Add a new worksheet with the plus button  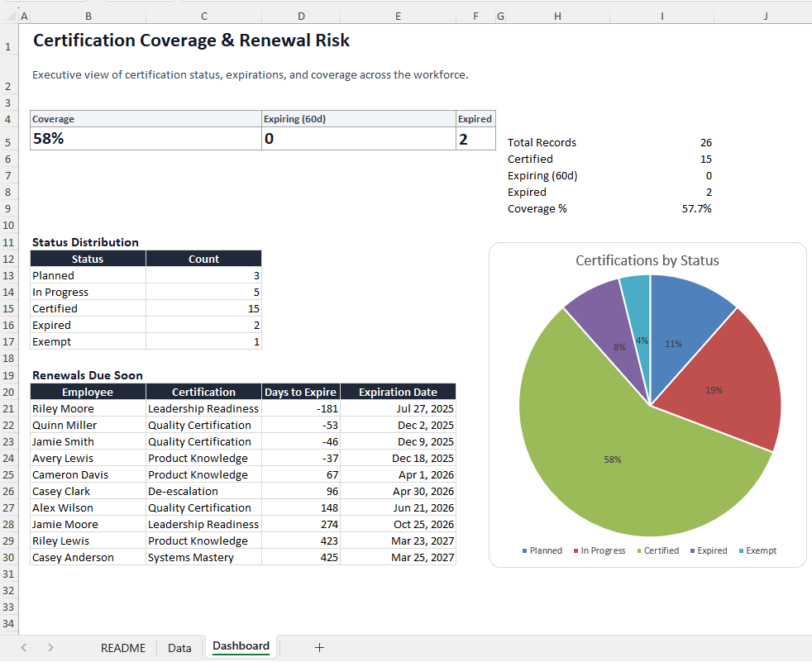319,647
